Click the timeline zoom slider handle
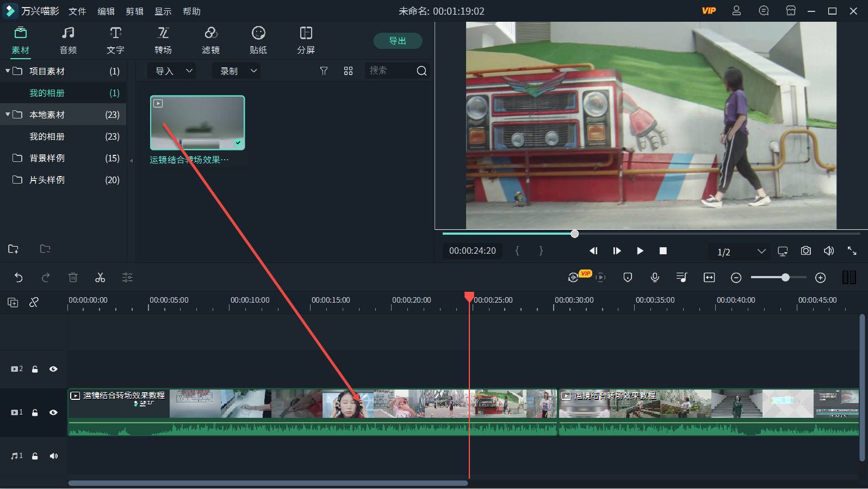 point(785,278)
